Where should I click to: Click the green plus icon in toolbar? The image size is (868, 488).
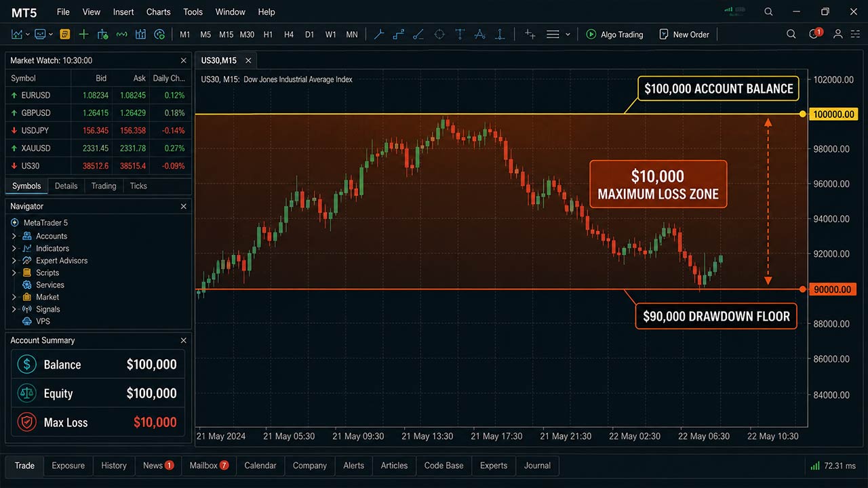(83, 34)
